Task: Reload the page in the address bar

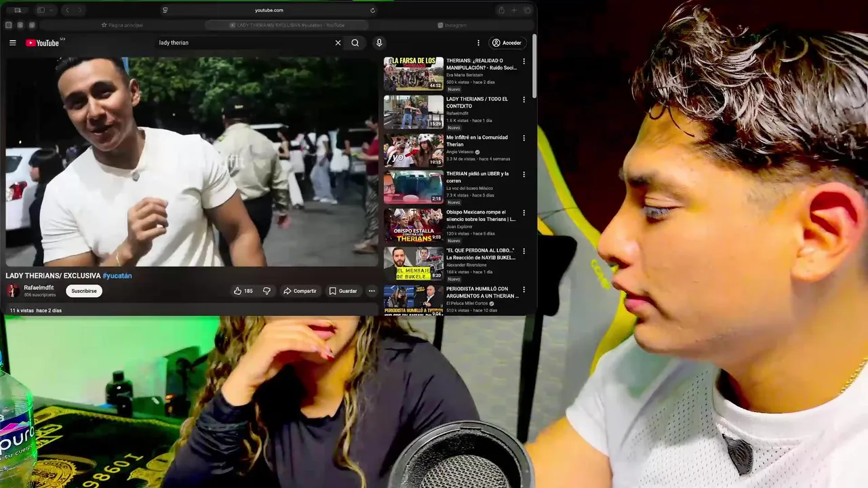Action: [372, 10]
